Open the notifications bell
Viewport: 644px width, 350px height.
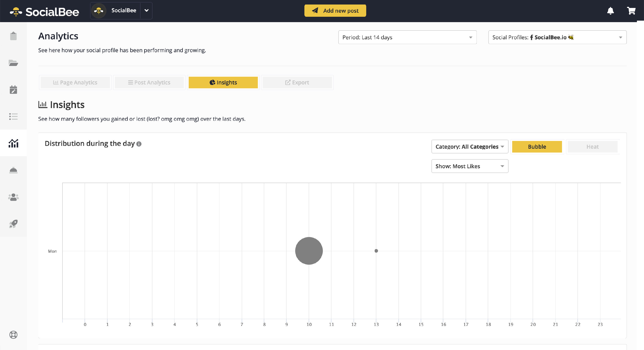[611, 11]
